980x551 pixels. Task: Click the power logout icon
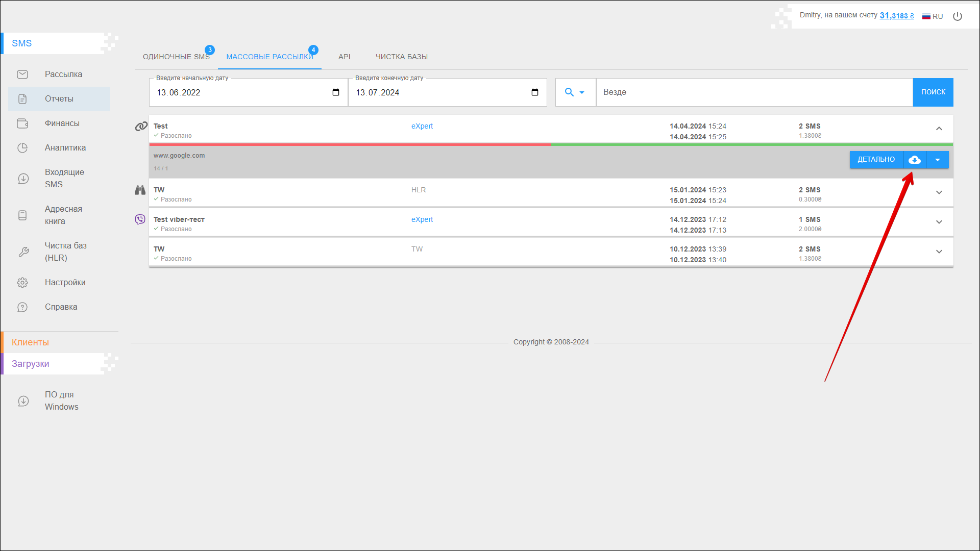click(958, 16)
